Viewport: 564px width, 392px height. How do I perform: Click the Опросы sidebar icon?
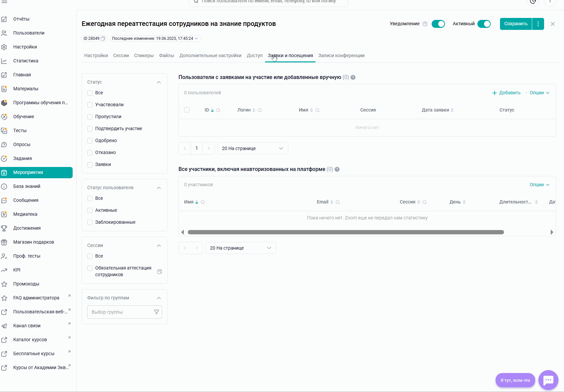click(x=4, y=144)
